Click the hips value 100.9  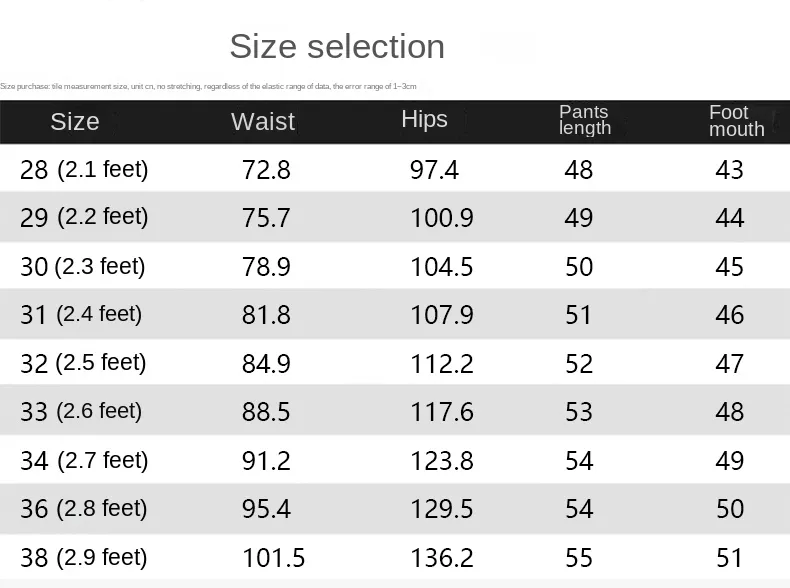pos(441,217)
